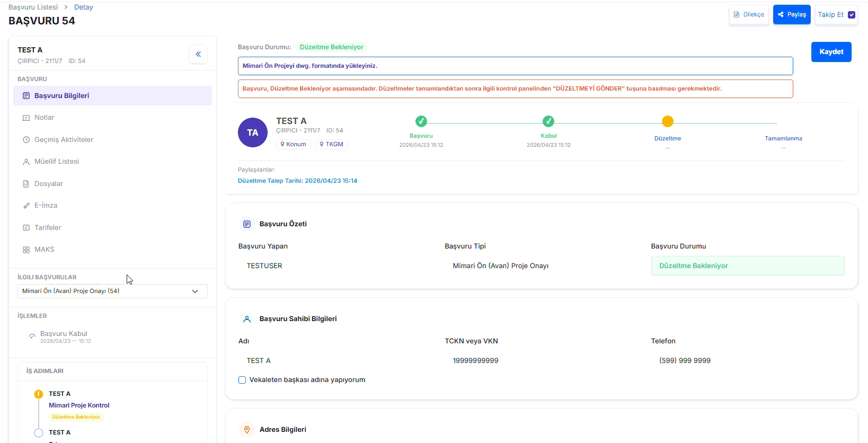
Task: Click the Adı field with TEST A
Action: coord(335,361)
